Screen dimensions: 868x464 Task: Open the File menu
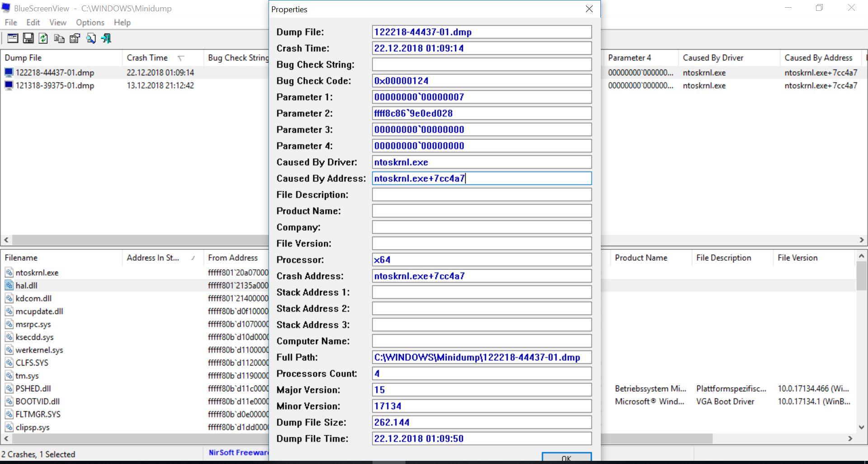pyautogui.click(x=11, y=23)
